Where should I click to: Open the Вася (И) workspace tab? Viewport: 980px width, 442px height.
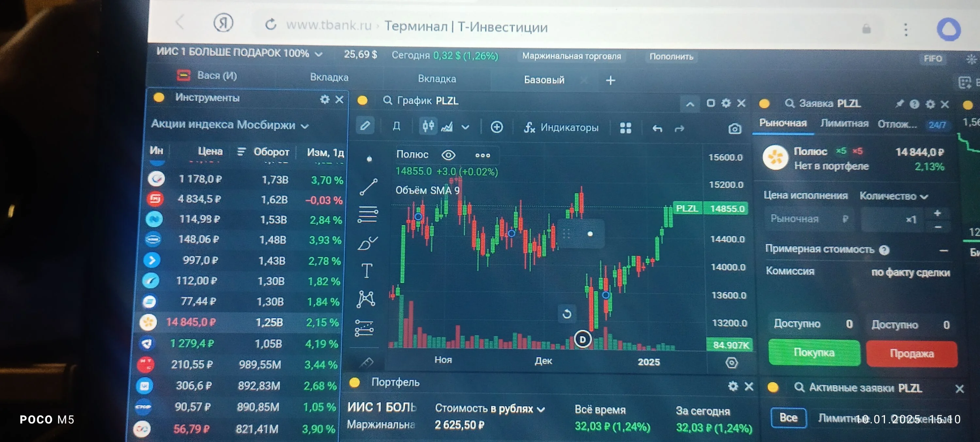207,76
